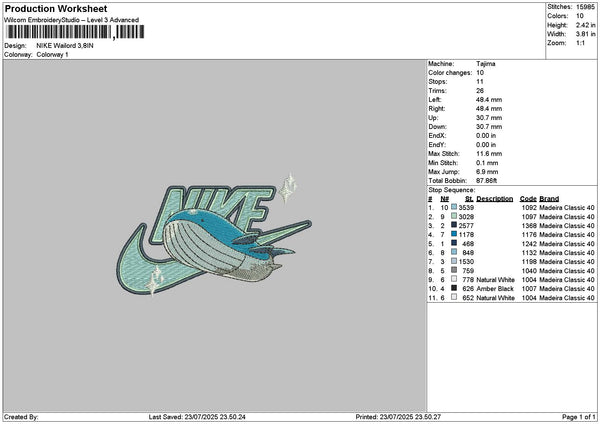Click the design name 'NIKE Wailord 3,8IN'

(x=65, y=46)
